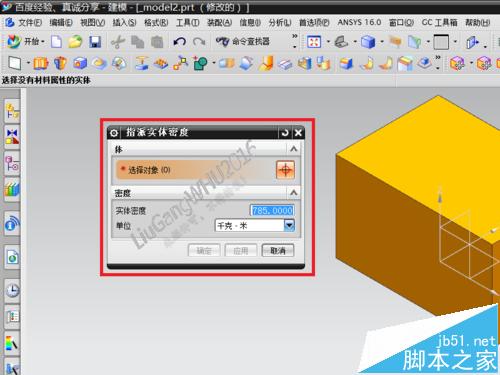Click the 实体密度 value field
Viewport: 500px width, 375px height.
(x=272, y=210)
